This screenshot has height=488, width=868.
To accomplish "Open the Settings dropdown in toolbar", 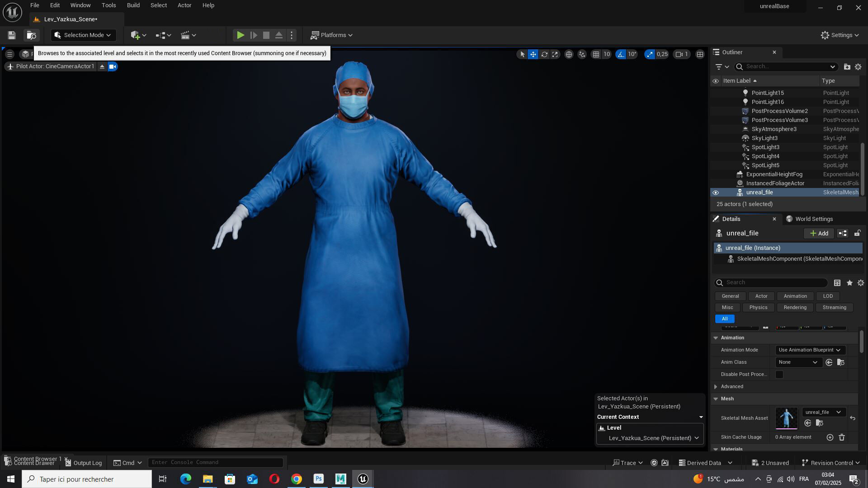I will (x=840, y=35).
